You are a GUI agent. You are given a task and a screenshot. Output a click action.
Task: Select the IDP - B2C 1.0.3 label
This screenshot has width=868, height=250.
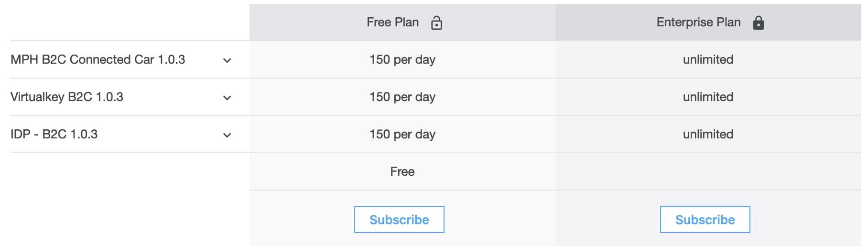[x=54, y=134]
